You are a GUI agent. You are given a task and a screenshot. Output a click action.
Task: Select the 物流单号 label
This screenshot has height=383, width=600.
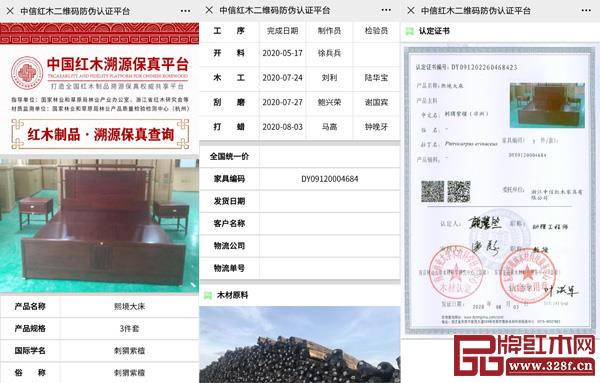pos(229,268)
